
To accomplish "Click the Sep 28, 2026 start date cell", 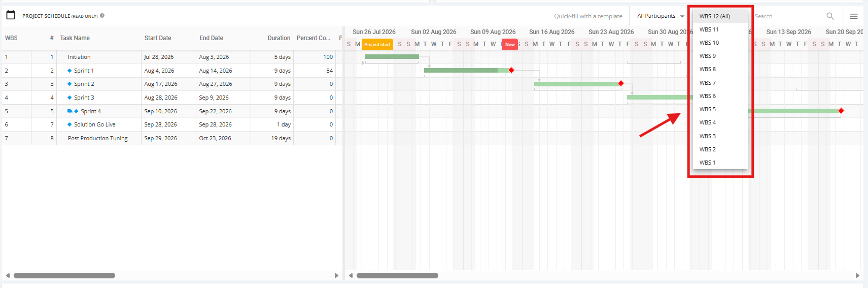I will pos(168,124).
